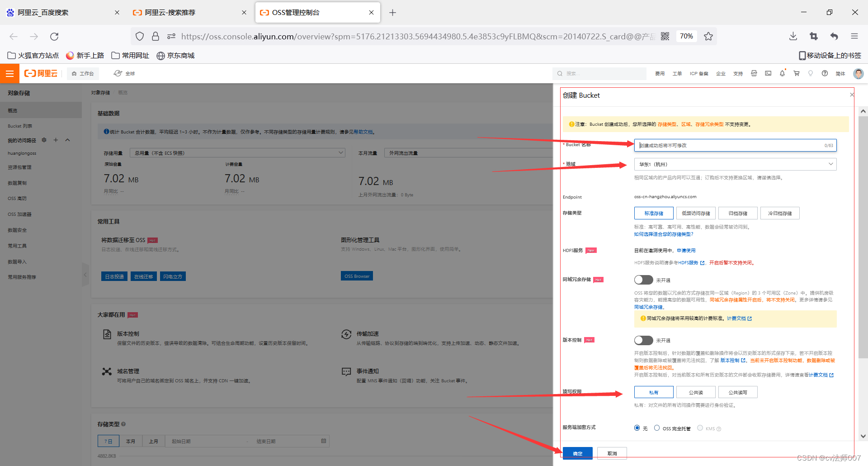The width and height of the screenshot is (868, 466).
Task: Open huanglongoss bucket in sidebar
Action: [x=22, y=153]
